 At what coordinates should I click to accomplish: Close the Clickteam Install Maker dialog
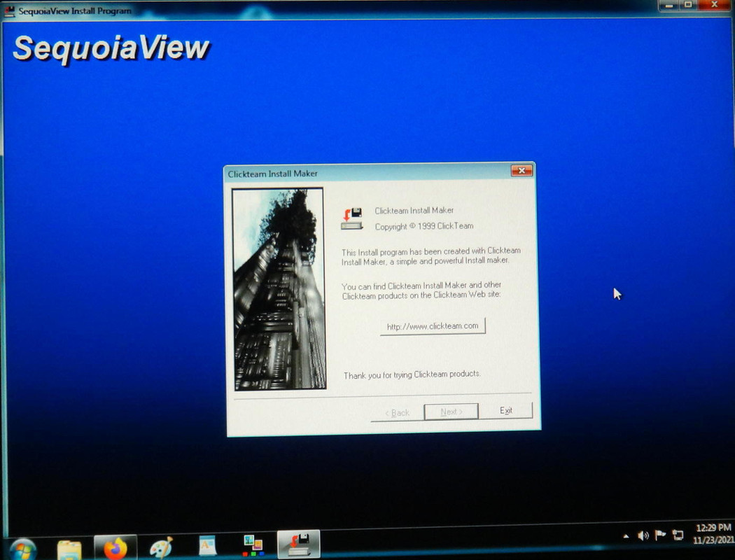[x=521, y=171]
